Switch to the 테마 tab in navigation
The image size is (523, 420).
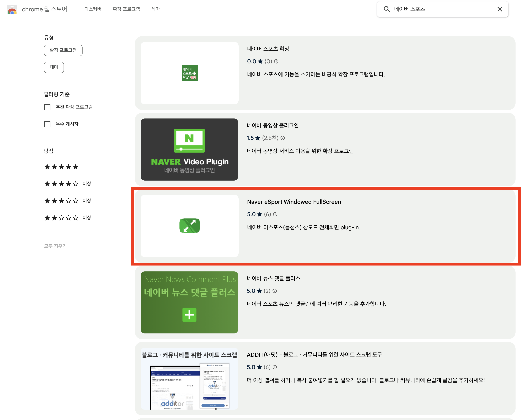click(x=156, y=9)
